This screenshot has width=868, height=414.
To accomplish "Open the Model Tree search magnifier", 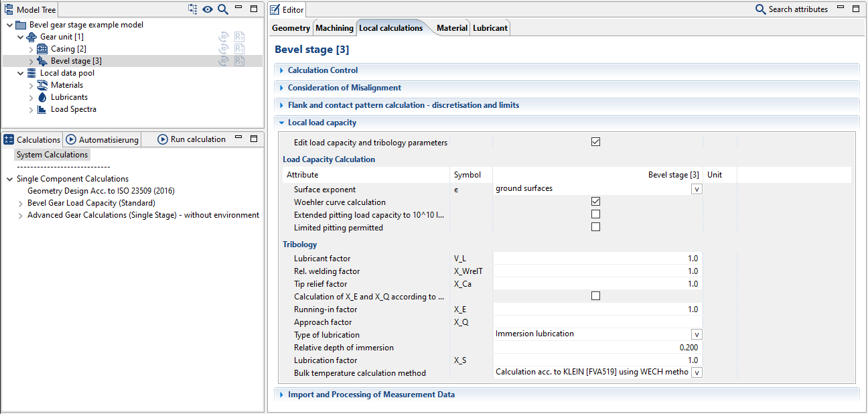I will pos(222,9).
